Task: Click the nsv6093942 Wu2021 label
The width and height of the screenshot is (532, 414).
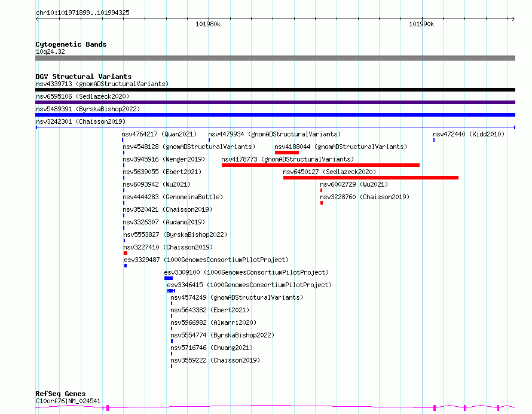Action: pyautogui.click(x=157, y=184)
